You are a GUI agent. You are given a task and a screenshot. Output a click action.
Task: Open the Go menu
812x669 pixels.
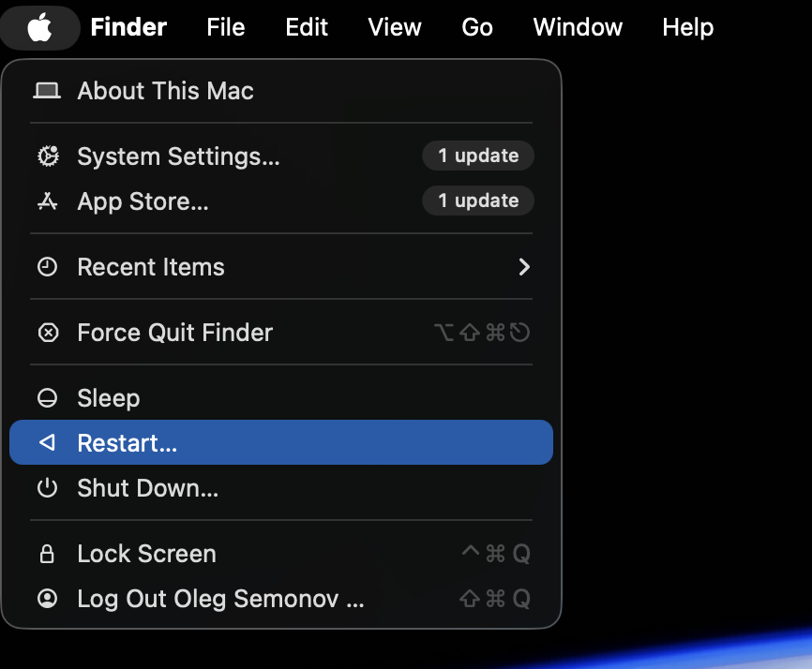click(477, 28)
